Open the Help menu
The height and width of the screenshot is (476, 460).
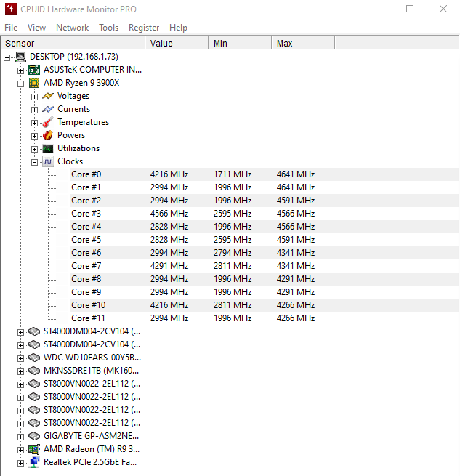pos(178,28)
